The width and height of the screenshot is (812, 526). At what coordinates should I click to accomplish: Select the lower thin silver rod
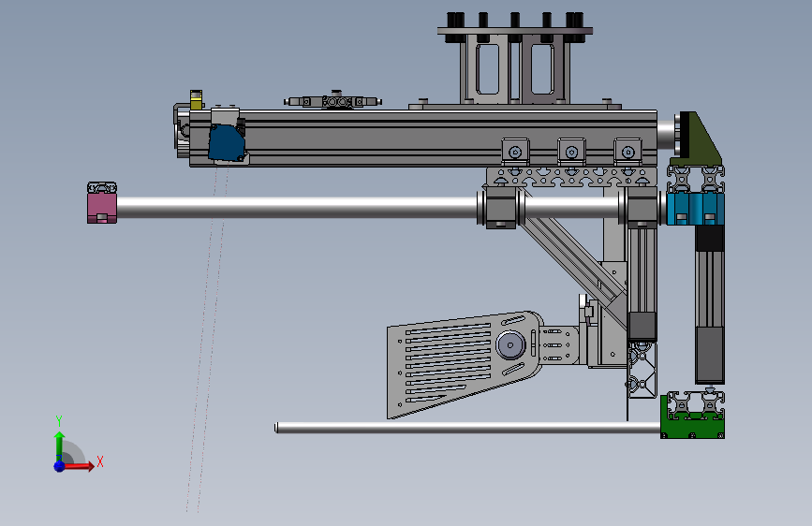467,428
